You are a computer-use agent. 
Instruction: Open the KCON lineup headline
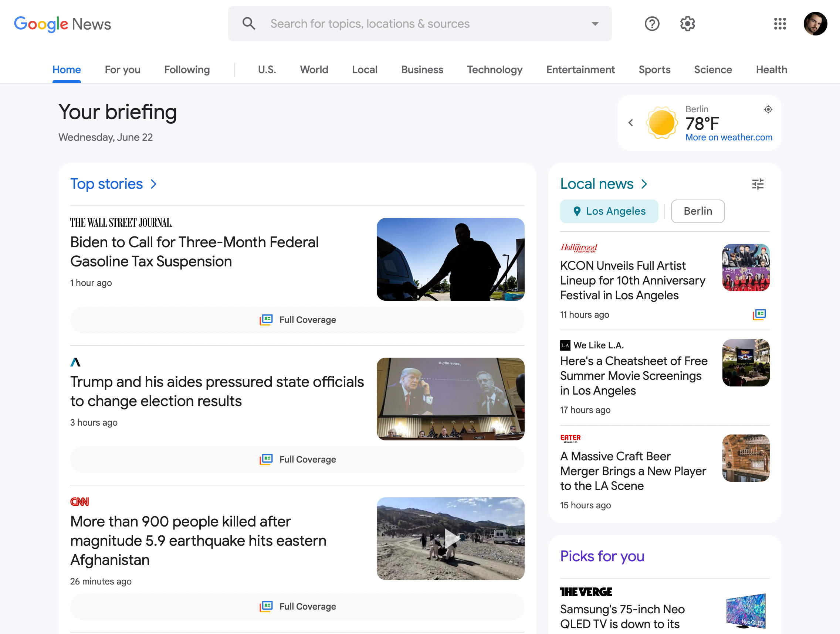coord(633,280)
